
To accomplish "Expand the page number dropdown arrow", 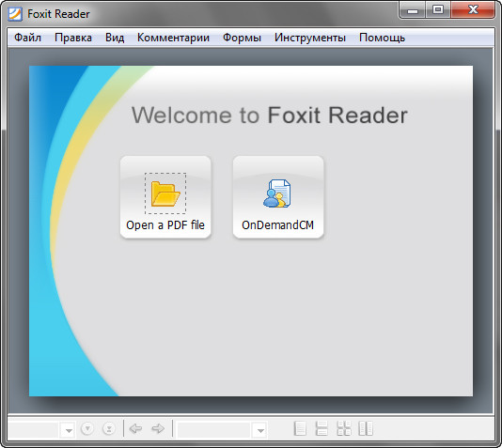I will [68, 429].
